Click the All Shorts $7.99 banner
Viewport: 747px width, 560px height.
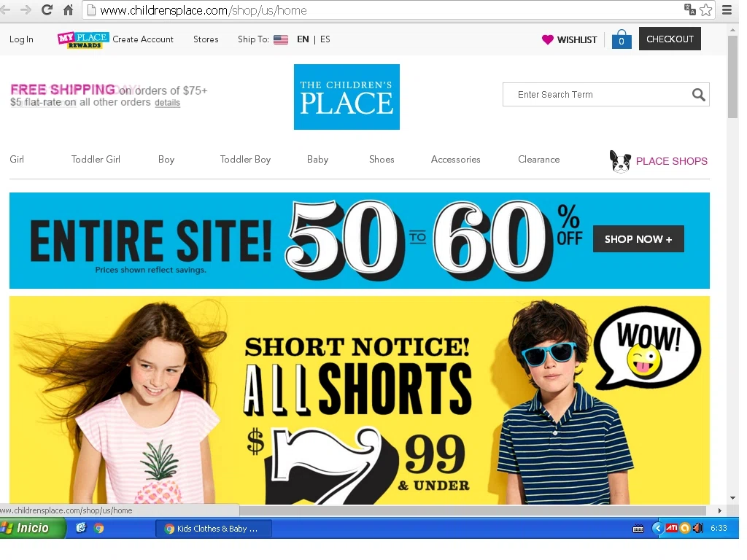pyautogui.click(x=360, y=400)
